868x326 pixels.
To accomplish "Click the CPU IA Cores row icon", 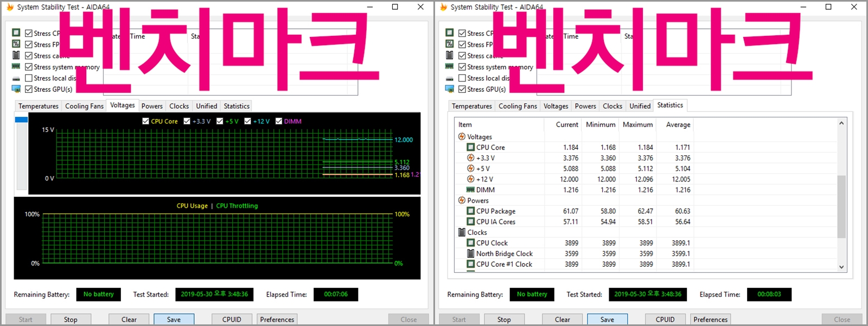I will tap(471, 222).
